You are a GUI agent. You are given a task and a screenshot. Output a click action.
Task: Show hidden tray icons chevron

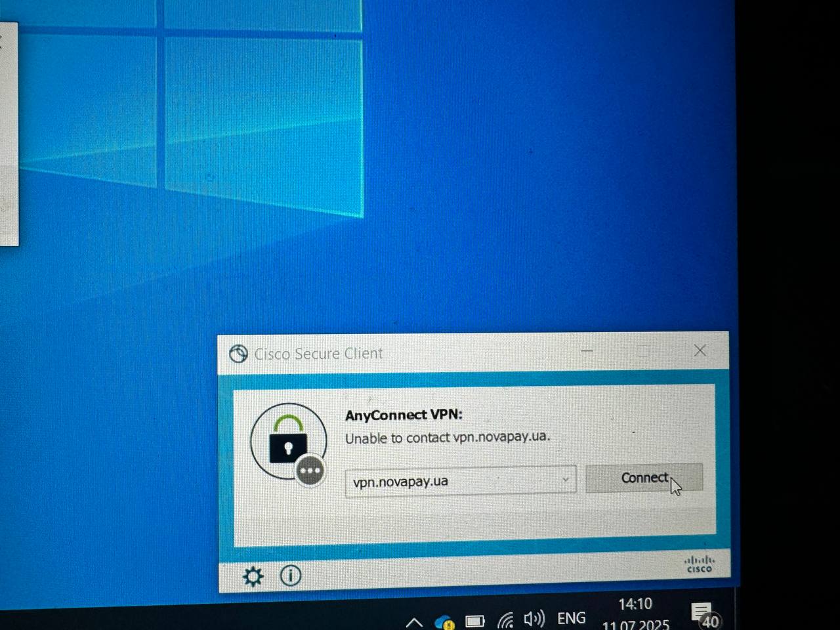(414, 621)
